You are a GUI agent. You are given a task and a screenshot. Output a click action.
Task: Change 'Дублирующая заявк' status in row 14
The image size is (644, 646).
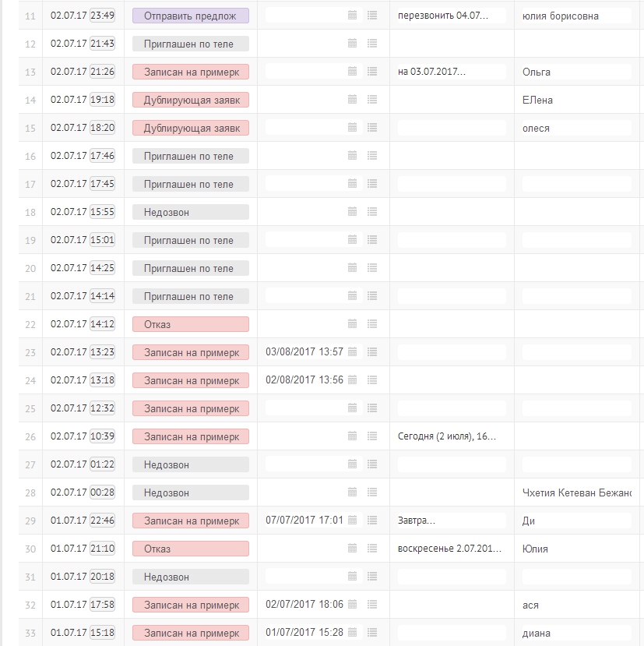[x=191, y=100]
